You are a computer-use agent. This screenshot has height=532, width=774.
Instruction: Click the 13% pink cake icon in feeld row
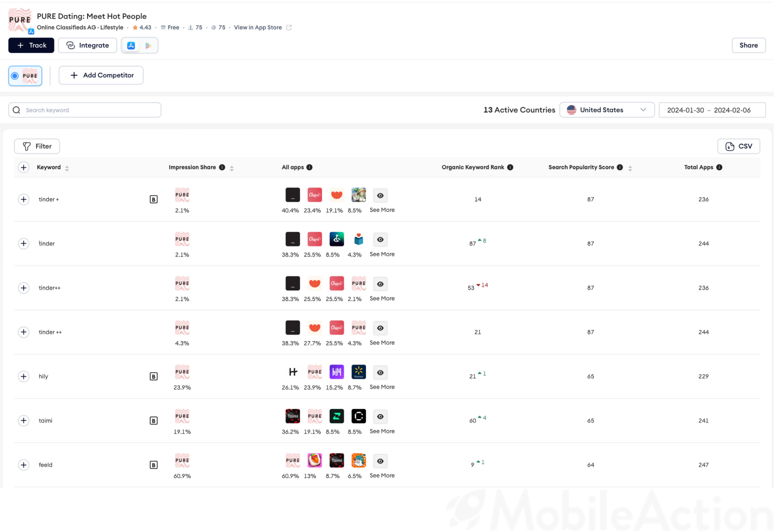tap(315, 461)
